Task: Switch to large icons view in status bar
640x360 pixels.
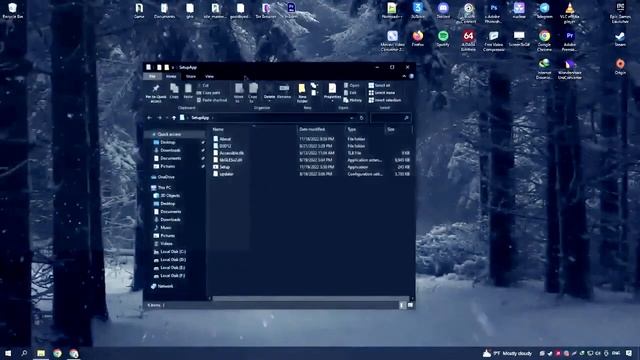Action: [410, 305]
